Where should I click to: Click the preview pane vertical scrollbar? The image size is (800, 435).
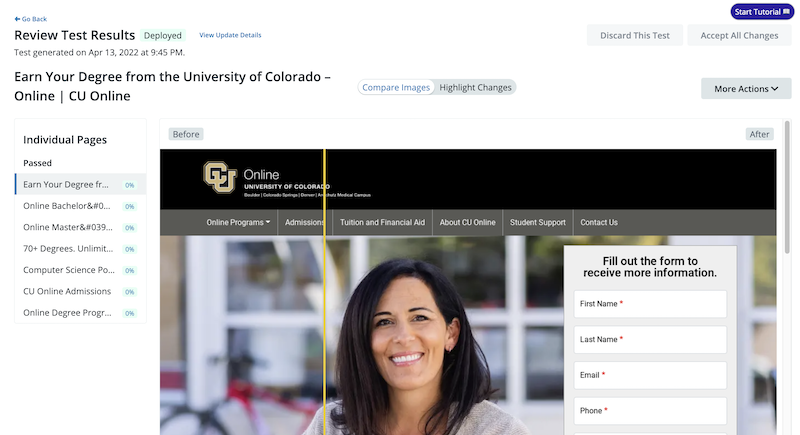pos(788,187)
